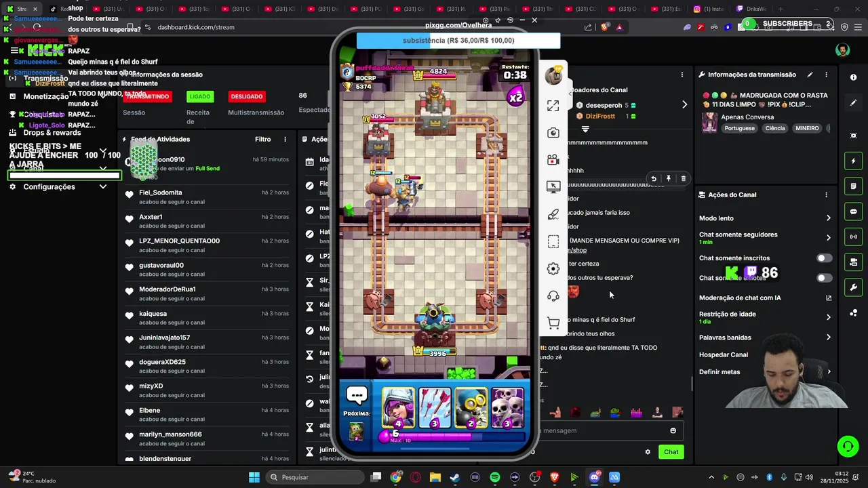The width and height of the screenshot is (868, 488).
Task: Click the reply arrow on hovered chat message
Action: tap(653, 178)
